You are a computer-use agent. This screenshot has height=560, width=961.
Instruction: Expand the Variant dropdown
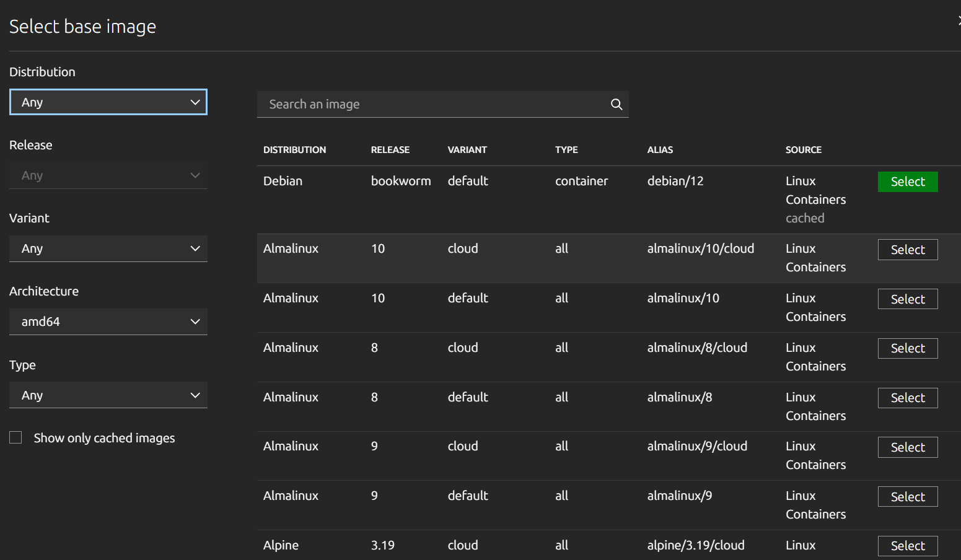(108, 248)
